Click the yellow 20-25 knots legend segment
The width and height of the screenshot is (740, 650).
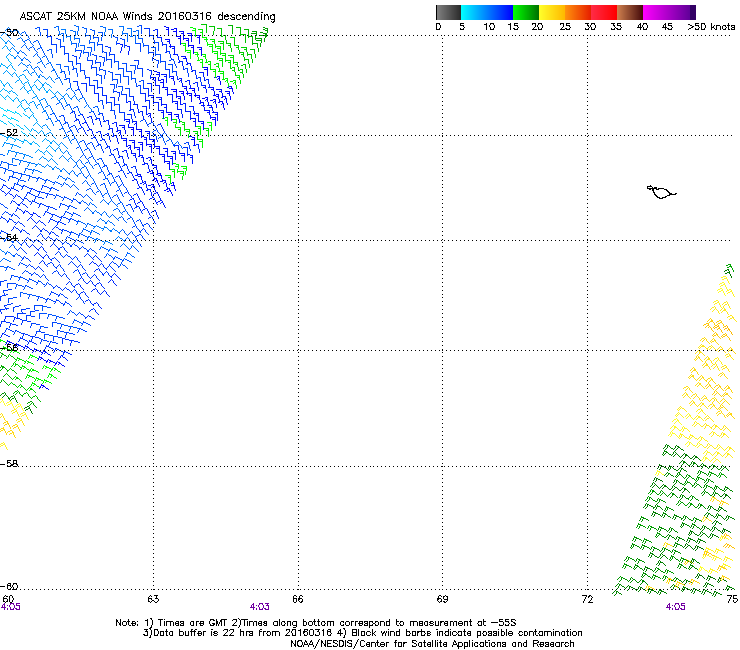tap(552, 12)
